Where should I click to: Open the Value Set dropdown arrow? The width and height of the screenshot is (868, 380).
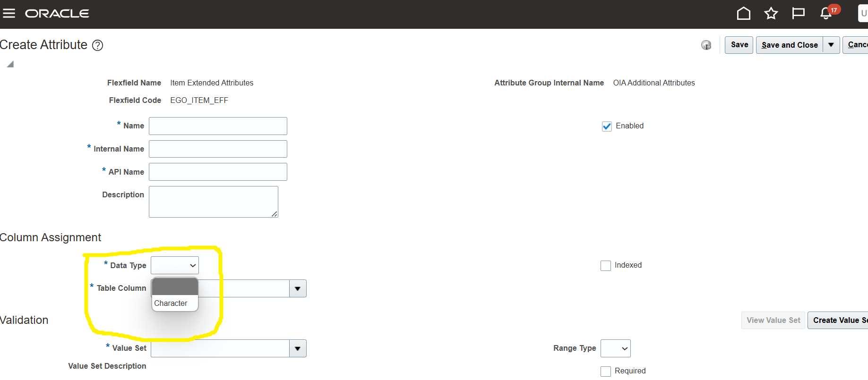298,348
